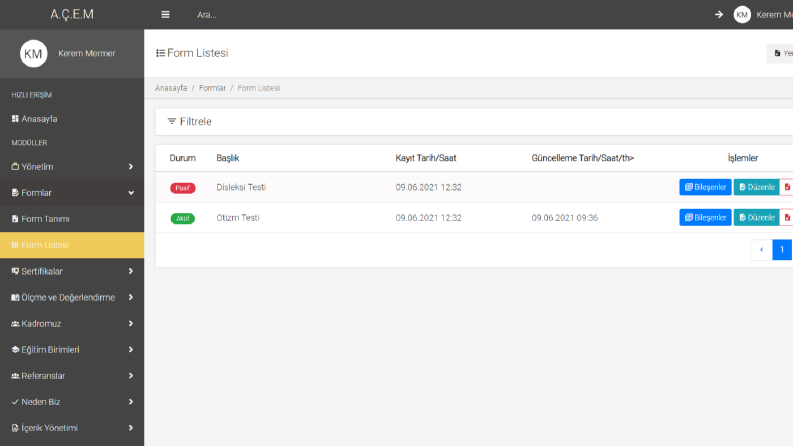This screenshot has width=793, height=446.
Task: Click the list icon beside Form Listesi heading
Action: pos(160,53)
